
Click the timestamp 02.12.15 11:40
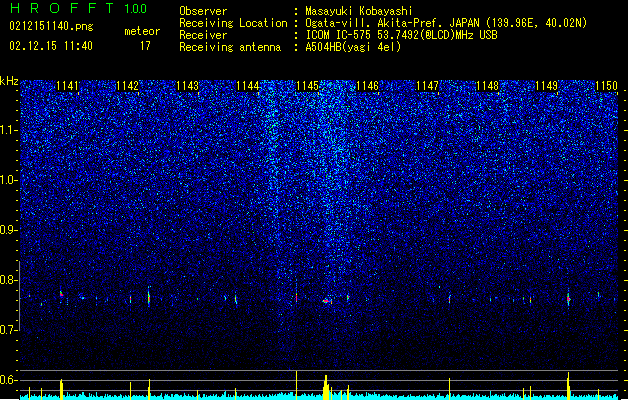tap(51, 46)
